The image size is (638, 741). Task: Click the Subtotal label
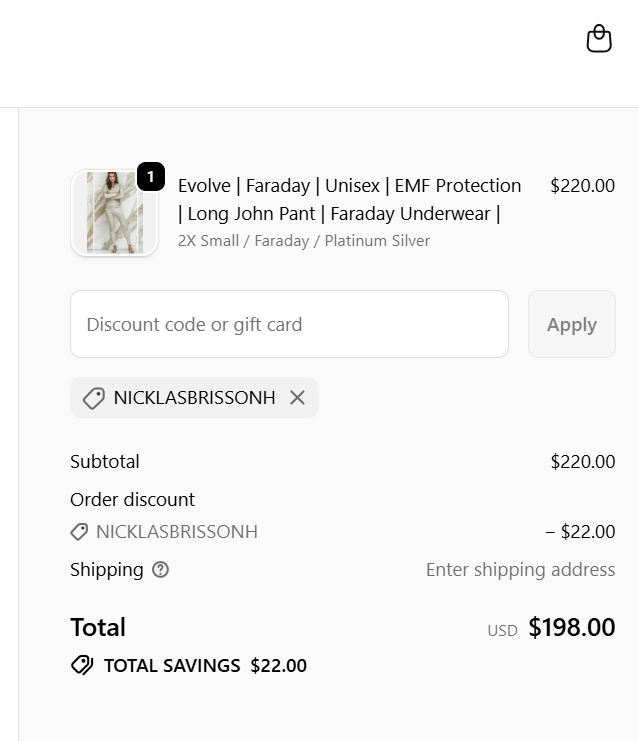click(x=105, y=462)
